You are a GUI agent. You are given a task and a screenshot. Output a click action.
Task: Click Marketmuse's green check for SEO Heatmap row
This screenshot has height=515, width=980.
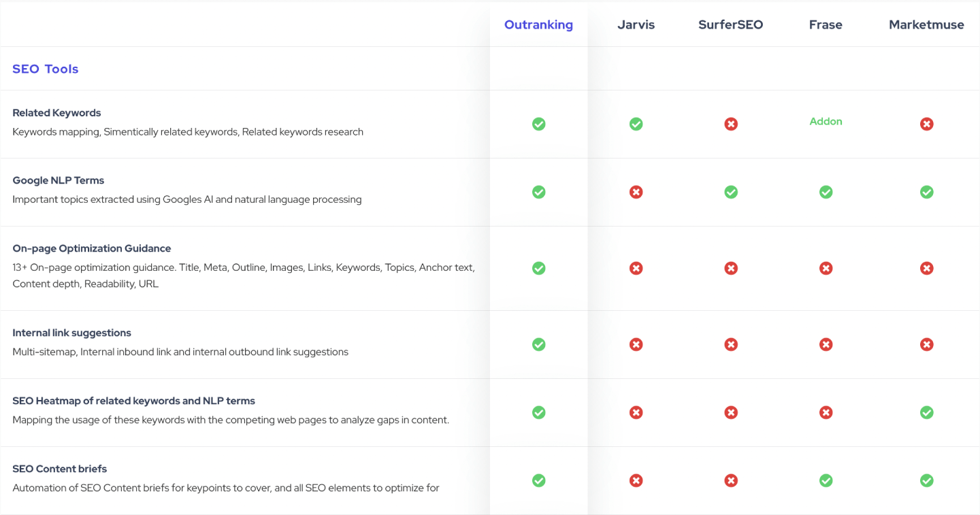click(926, 412)
